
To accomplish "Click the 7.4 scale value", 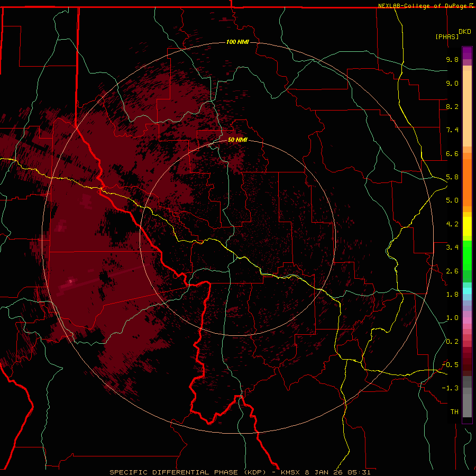I will tap(452, 130).
